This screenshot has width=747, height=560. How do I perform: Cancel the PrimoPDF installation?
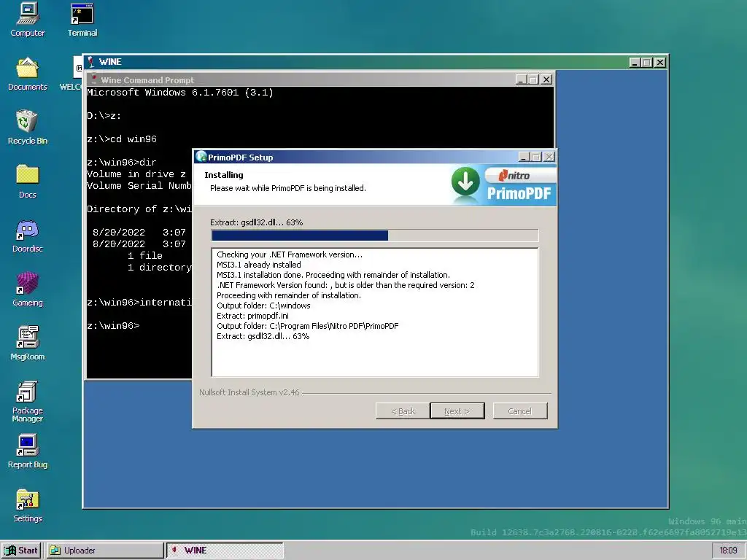[x=519, y=411]
